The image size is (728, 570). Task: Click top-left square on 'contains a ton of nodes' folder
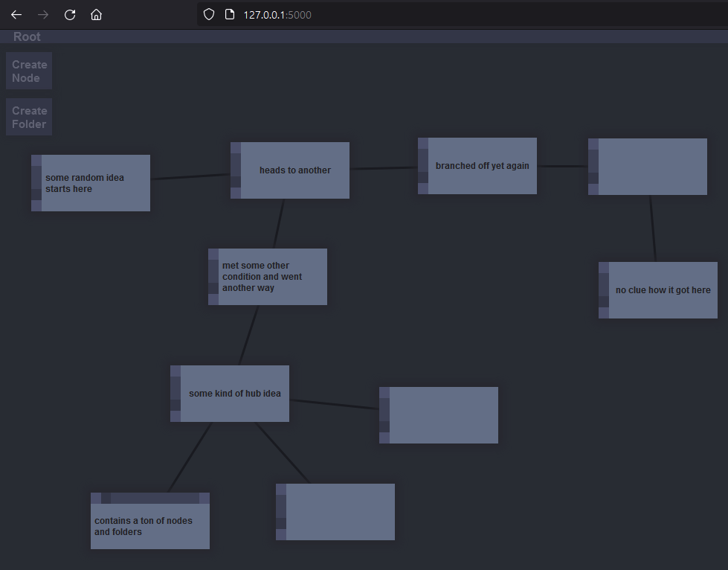point(96,498)
